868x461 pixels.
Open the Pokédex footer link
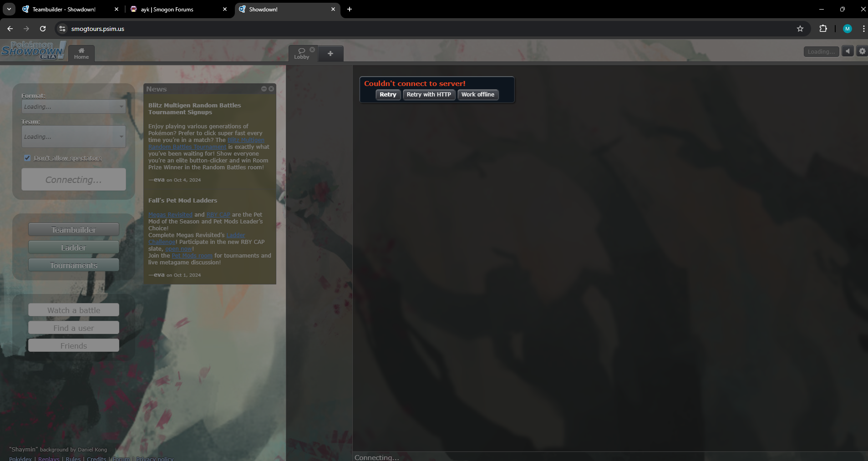[20, 458]
